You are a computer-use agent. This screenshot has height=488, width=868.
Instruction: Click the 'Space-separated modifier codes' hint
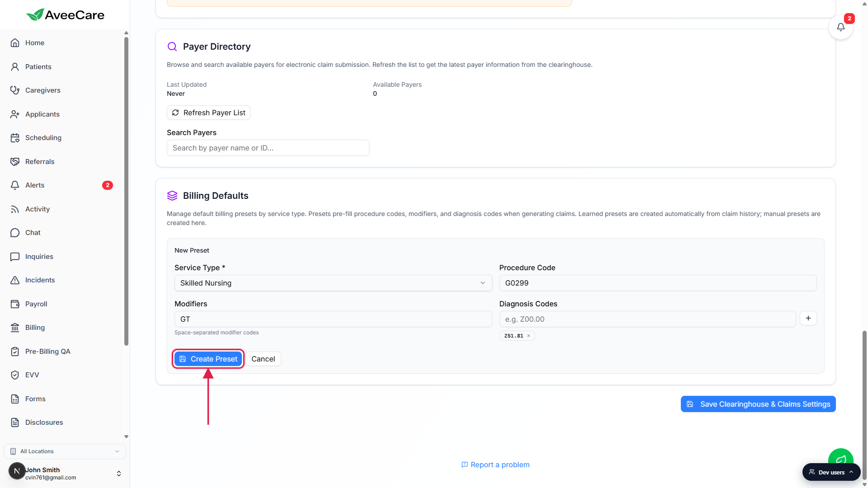pyautogui.click(x=217, y=333)
